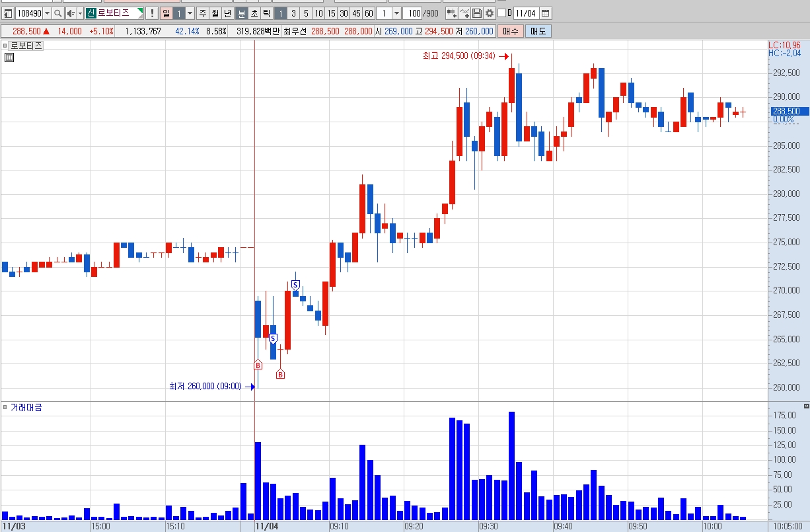Viewport: 810px width, 532px height.
Task: Open the speaker sound options dropdown arrow
Action: tap(81, 13)
